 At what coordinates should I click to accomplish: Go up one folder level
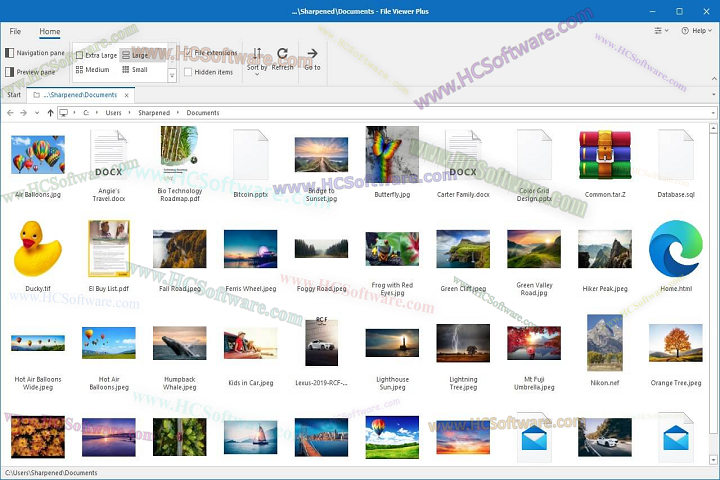[x=50, y=113]
